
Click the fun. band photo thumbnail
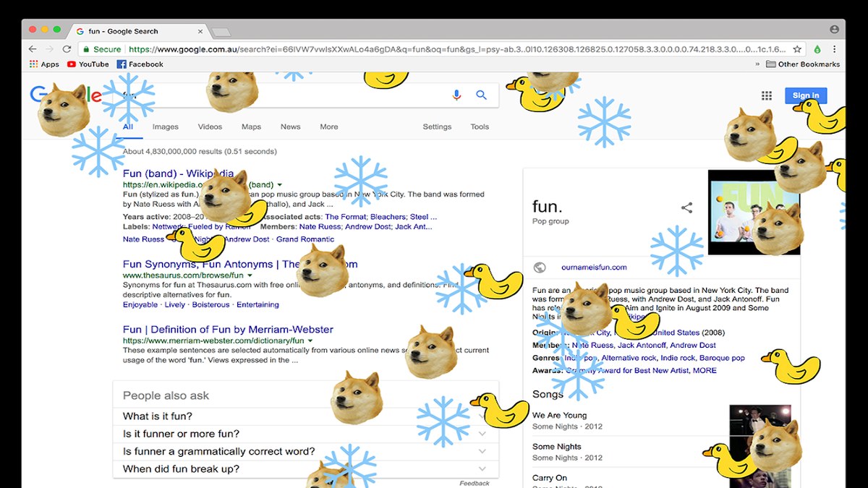point(754,213)
